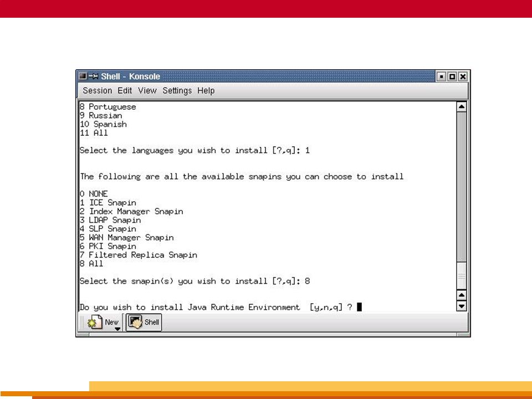Click the '4 SLP Snapin' line
Viewport: 532px width, 399px height.
[108, 229]
